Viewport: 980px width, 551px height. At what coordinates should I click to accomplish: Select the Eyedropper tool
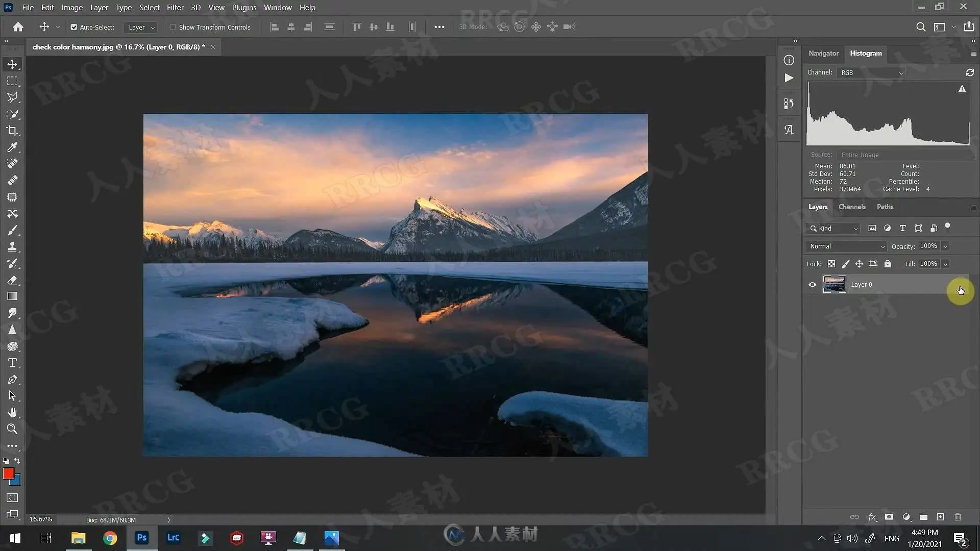pyautogui.click(x=12, y=147)
